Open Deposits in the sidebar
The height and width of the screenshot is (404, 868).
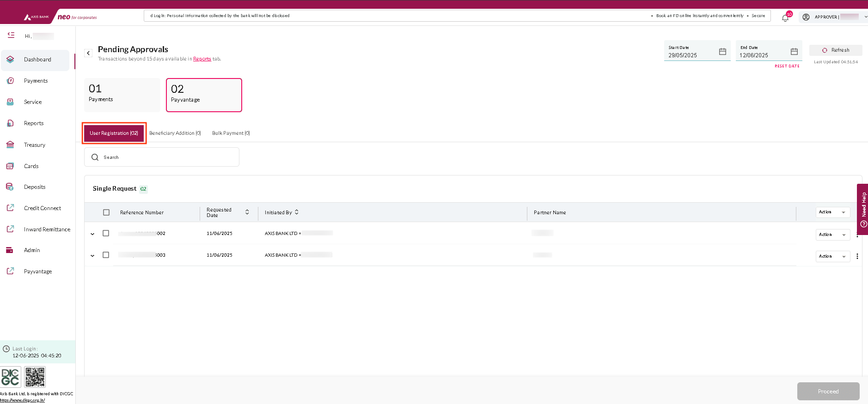pyautogui.click(x=35, y=187)
